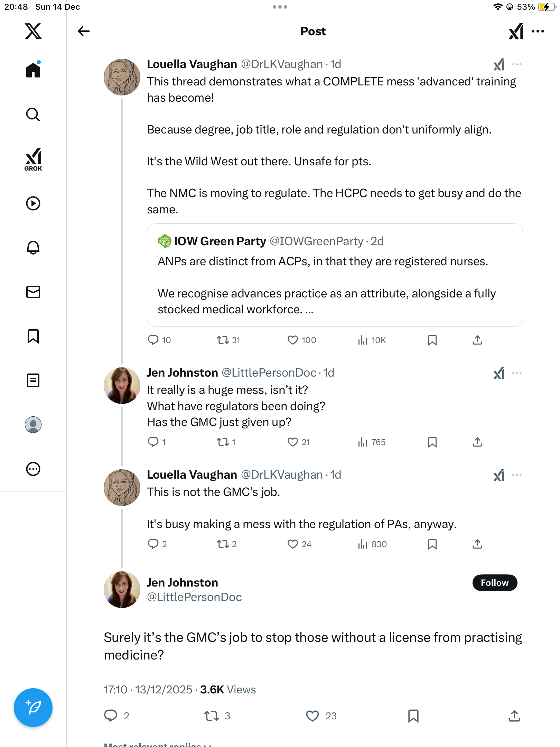Go back using the arrow button
Screen dimensions: 560x747
(x=83, y=31)
